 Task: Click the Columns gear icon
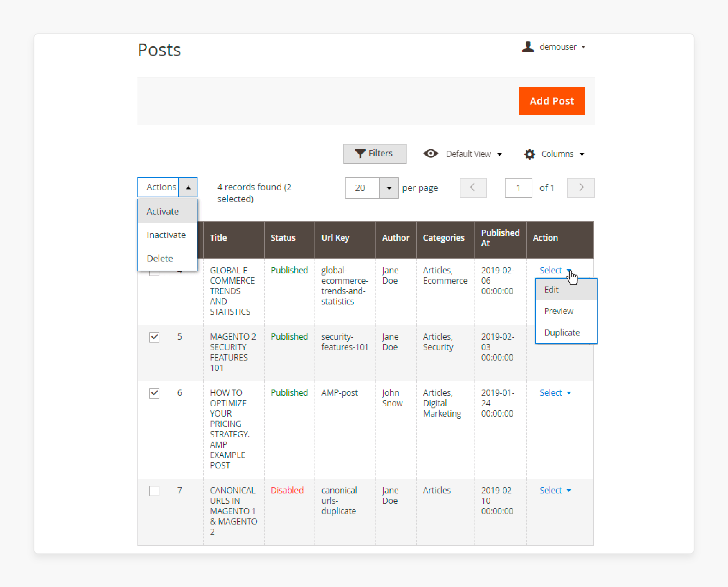coord(530,154)
